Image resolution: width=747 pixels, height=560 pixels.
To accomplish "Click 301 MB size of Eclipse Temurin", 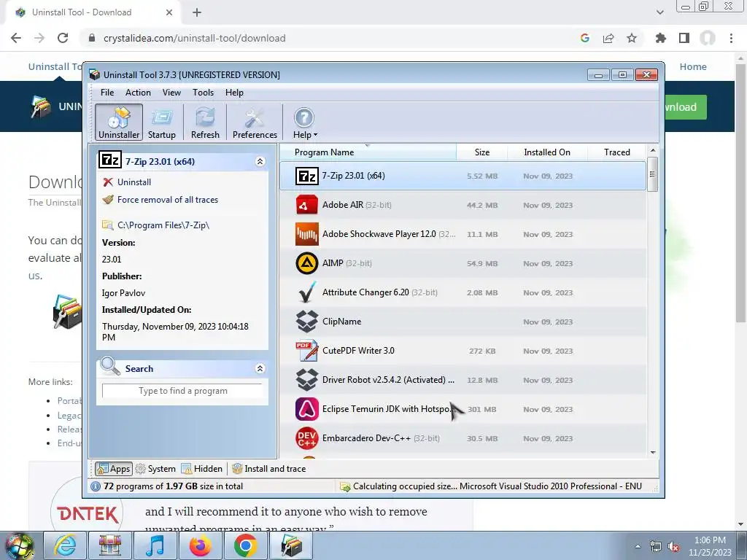I will click(481, 409).
